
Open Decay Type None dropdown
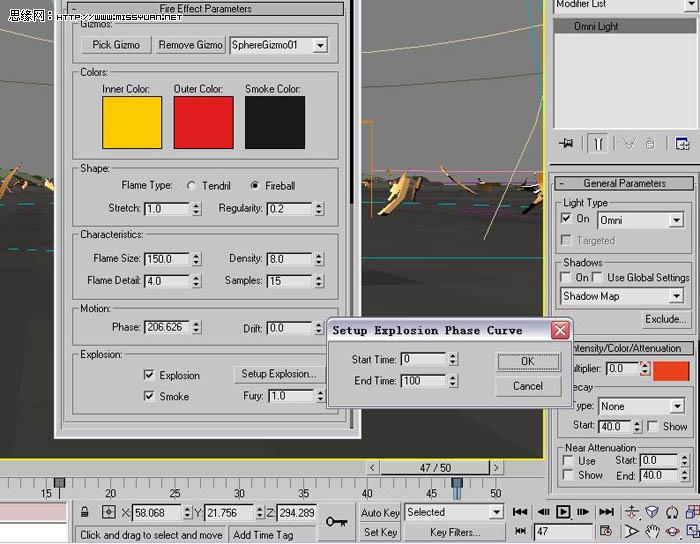coord(677,406)
